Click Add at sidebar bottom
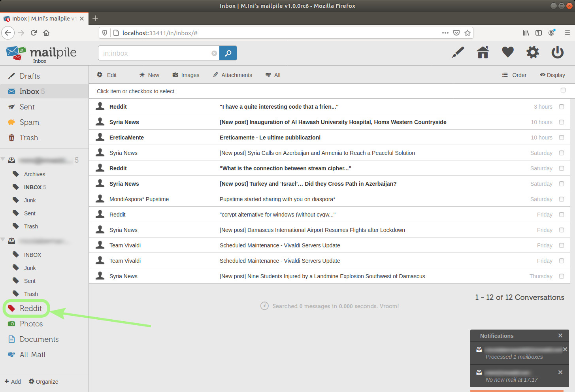The height and width of the screenshot is (392, 575). pos(13,382)
